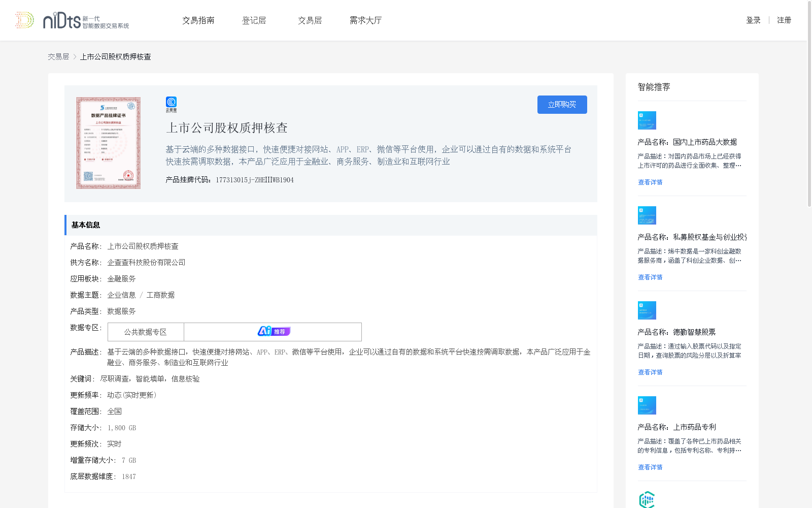The width and height of the screenshot is (812, 508).
Task: Click the page vertical scrollbar
Action: [809, 104]
